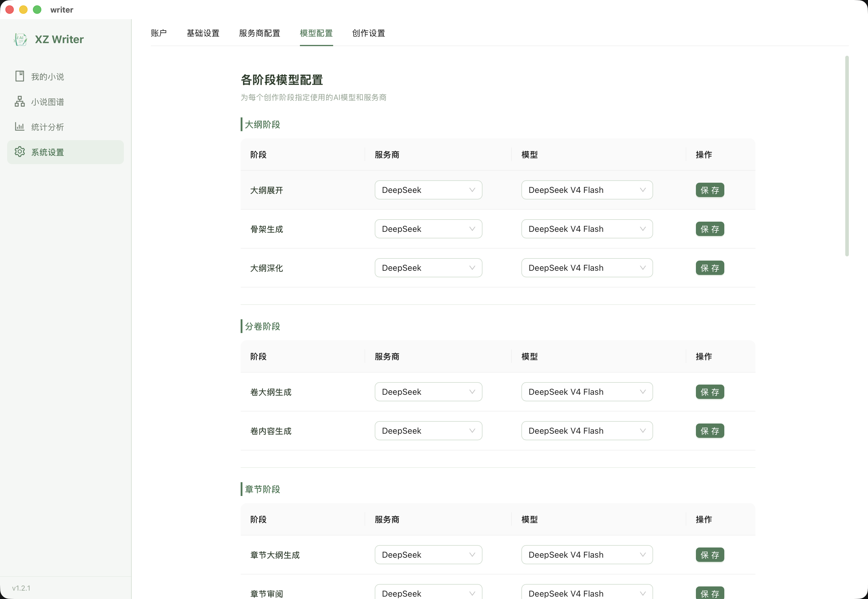Save the 章节大纲生成 row
The width and height of the screenshot is (868, 599).
pyautogui.click(x=710, y=555)
